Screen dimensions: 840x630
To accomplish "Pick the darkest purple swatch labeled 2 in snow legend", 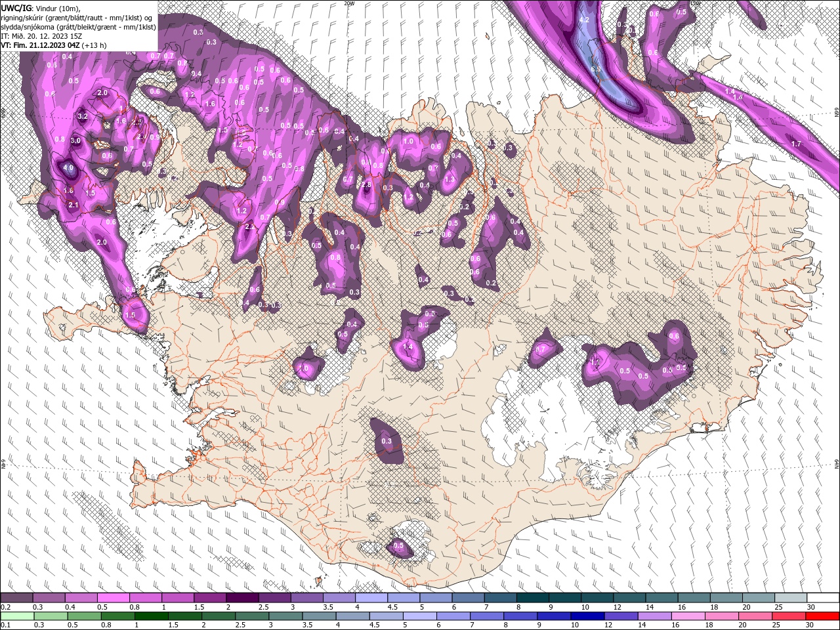I will [241, 598].
